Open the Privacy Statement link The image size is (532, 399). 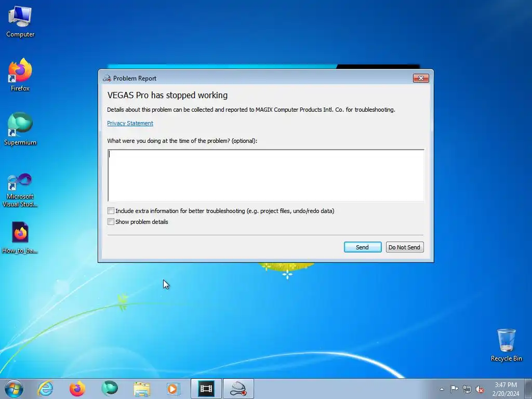pyautogui.click(x=130, y=123)
